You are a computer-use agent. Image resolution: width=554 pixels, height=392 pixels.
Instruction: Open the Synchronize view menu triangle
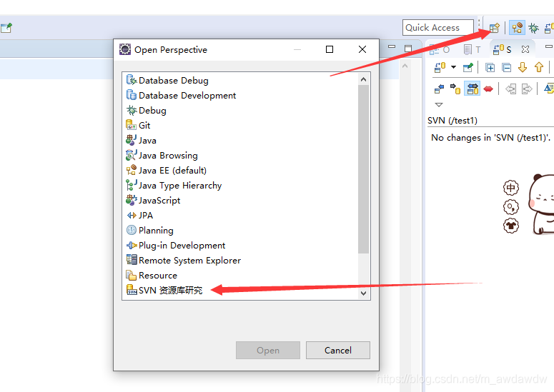439,105
